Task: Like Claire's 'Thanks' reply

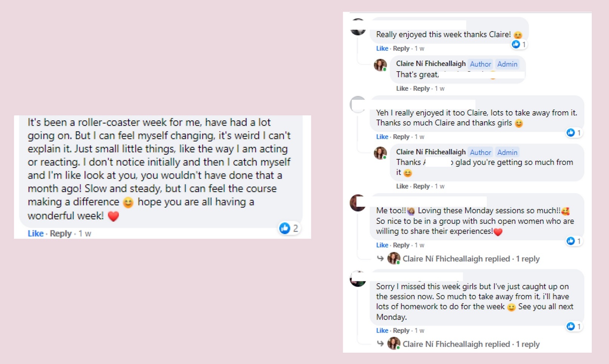Action: [x=402, y=186]
